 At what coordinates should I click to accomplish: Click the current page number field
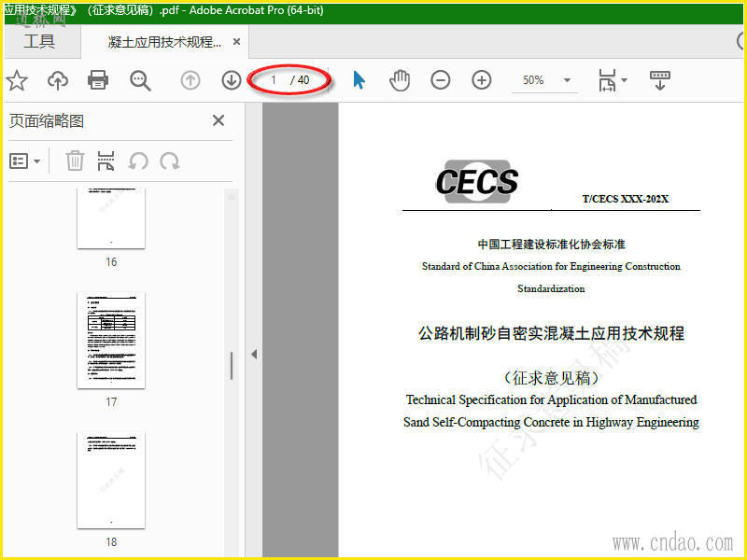pyautogui.click(x=274, y=80)
